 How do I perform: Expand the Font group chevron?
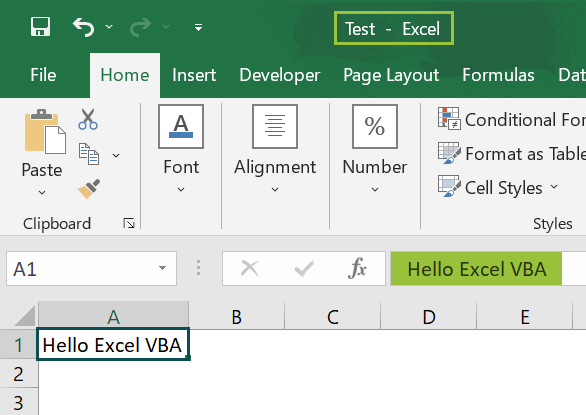click(181, 190)
